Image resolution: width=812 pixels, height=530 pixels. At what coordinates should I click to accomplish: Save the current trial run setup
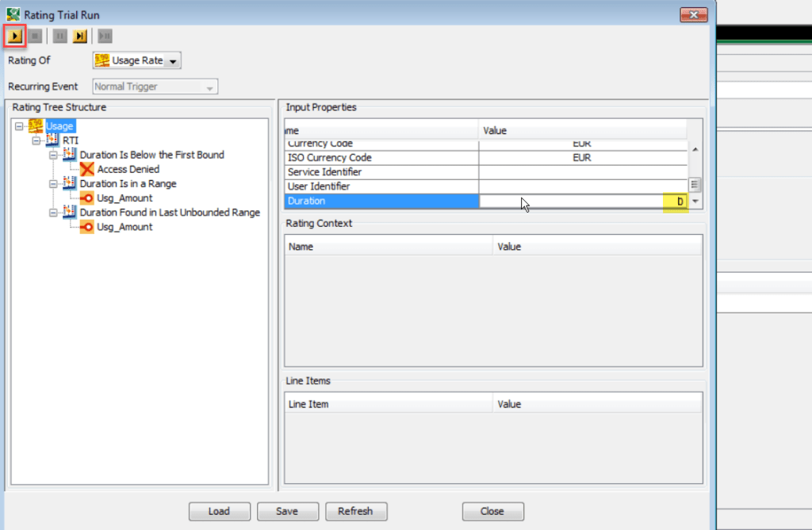pos(287,511)
